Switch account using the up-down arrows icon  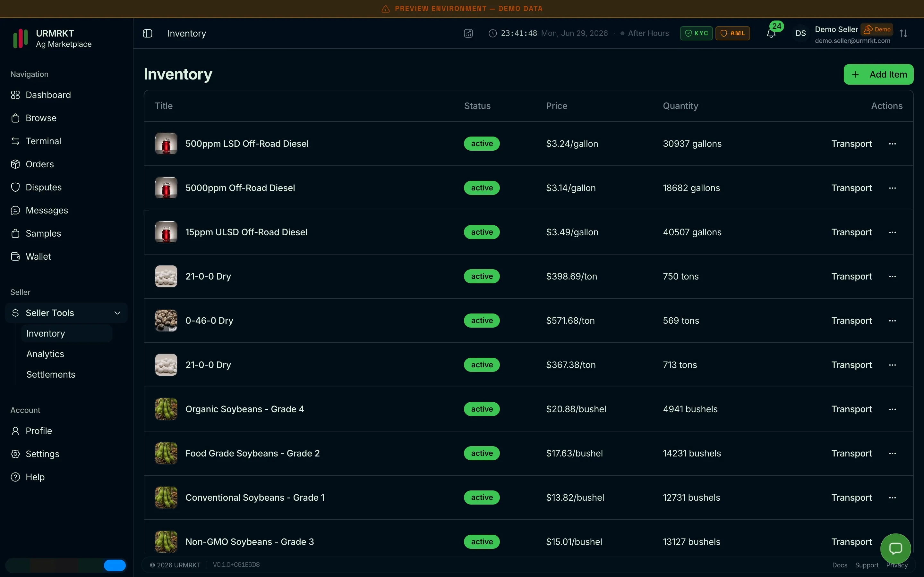click(x=903, y=33)
